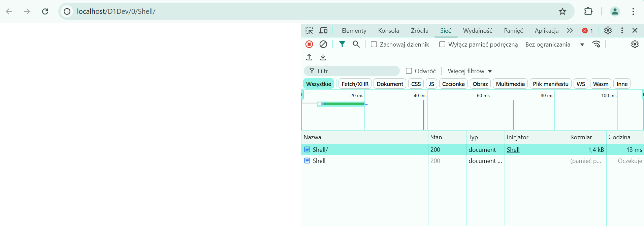Open Chrome three-dot menu

click(633, 11)
